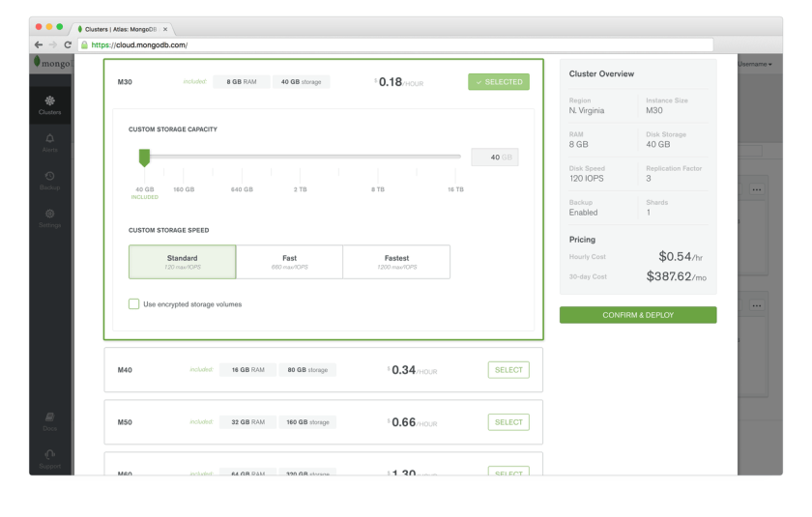Click the secure padlock icon in address bar
Image resolution: width=812 pixels, height=517 pixels.
84,45
